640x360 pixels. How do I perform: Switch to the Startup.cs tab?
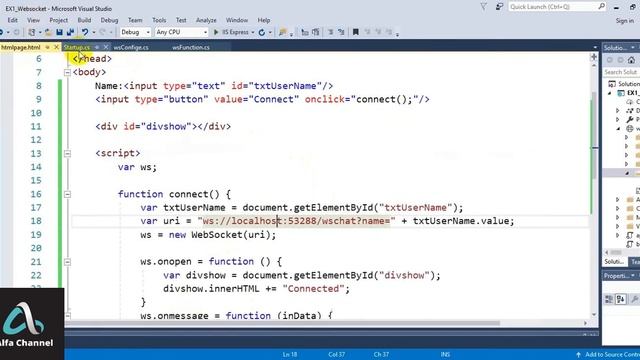[77, 47]
